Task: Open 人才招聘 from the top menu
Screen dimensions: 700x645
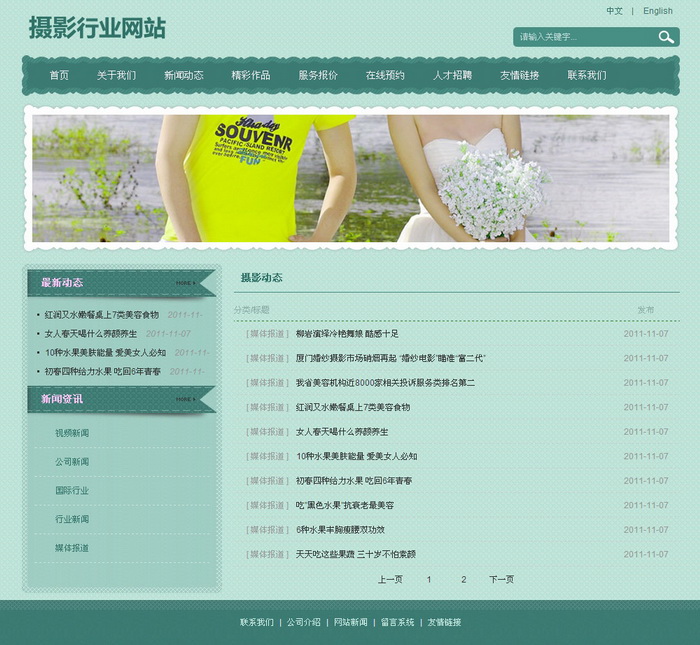Action: pos(452,75)
